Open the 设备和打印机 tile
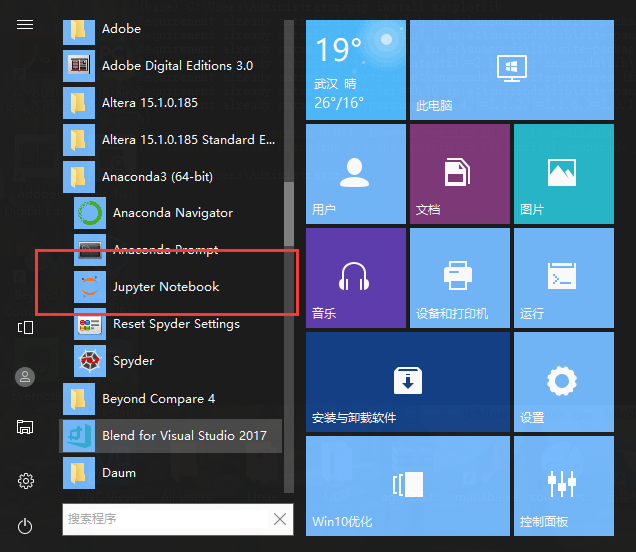The image size is (636, 552). click(460, 278)
